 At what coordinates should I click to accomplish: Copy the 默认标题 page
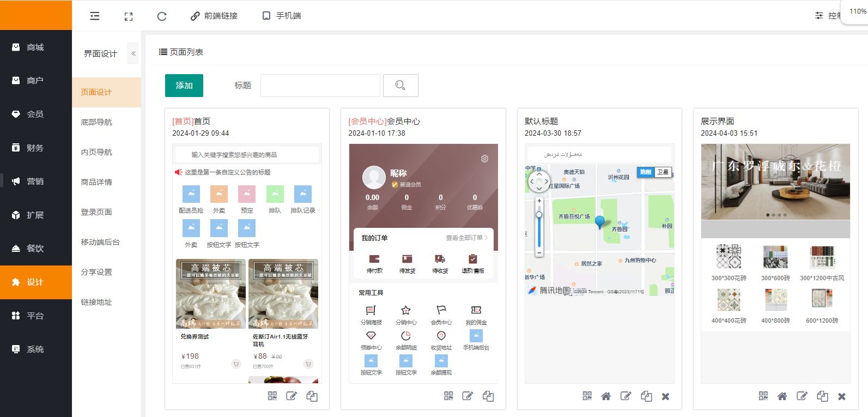(646, 396)
